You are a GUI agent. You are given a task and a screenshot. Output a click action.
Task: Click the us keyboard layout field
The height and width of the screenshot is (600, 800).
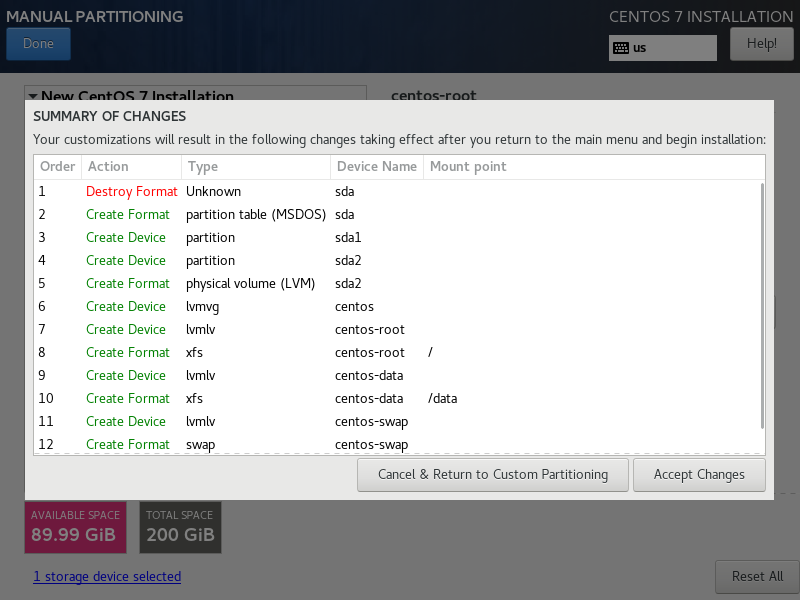(670, 47)
